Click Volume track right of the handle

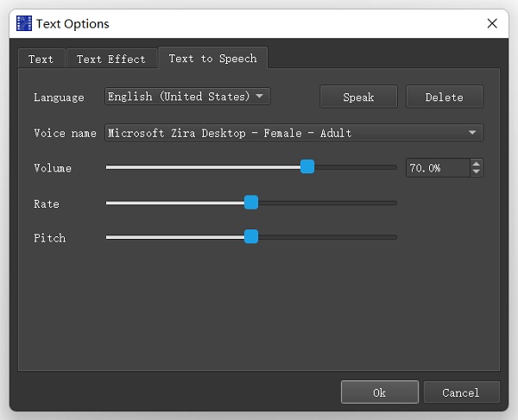click(x=356, y=167)
